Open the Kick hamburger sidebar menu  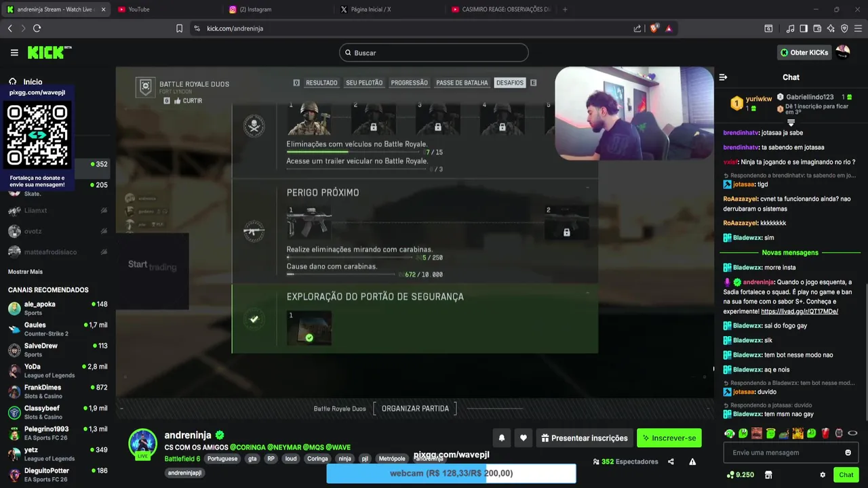(14, 52)
